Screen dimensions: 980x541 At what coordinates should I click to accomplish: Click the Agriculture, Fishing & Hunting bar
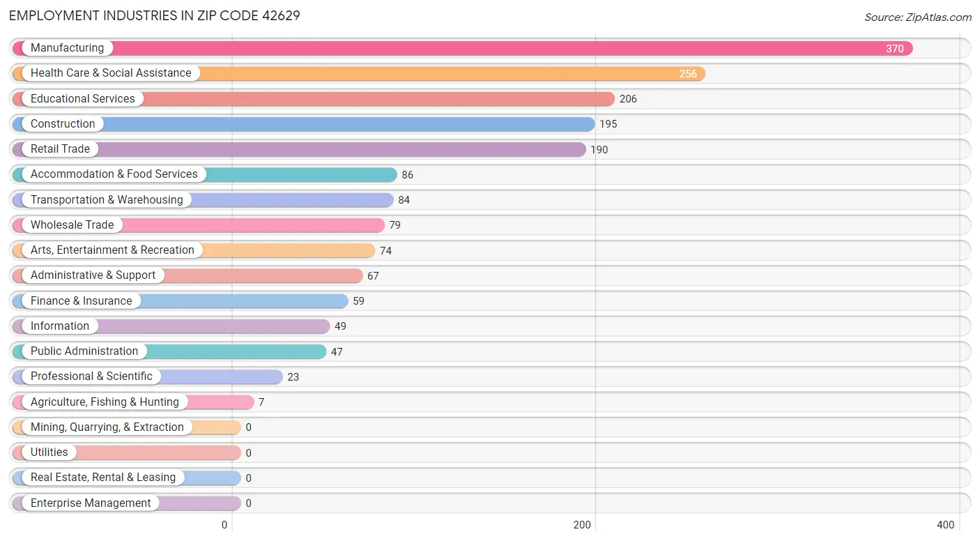[133, 402]
